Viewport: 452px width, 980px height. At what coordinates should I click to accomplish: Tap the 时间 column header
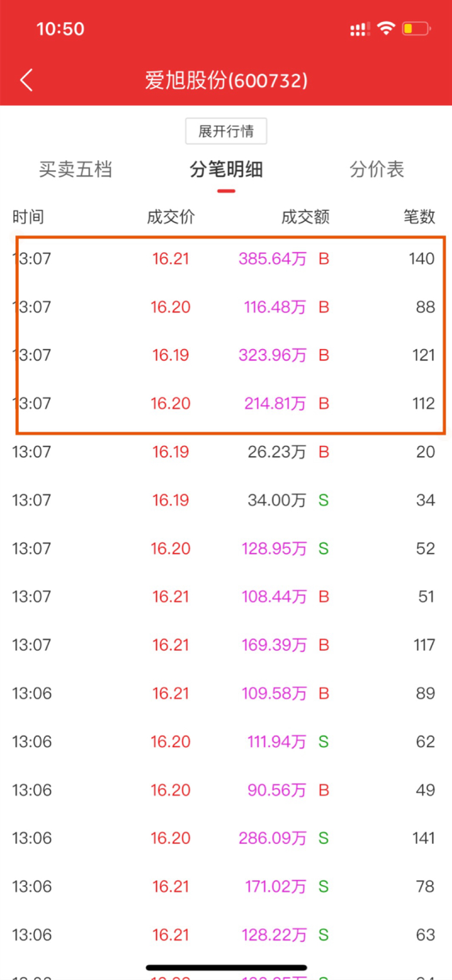point(28,217)
